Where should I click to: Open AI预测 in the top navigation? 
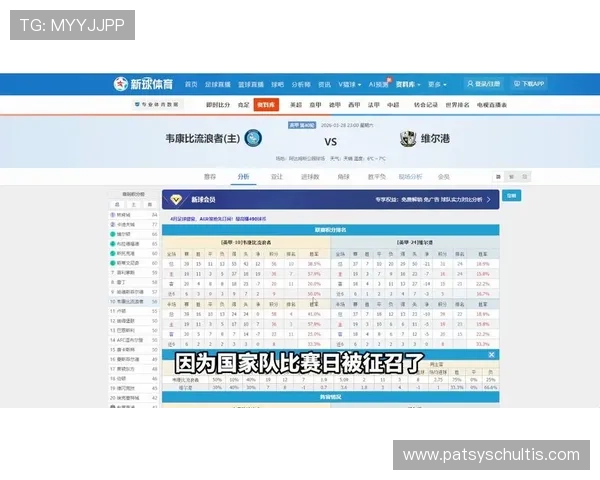[378, 84]
